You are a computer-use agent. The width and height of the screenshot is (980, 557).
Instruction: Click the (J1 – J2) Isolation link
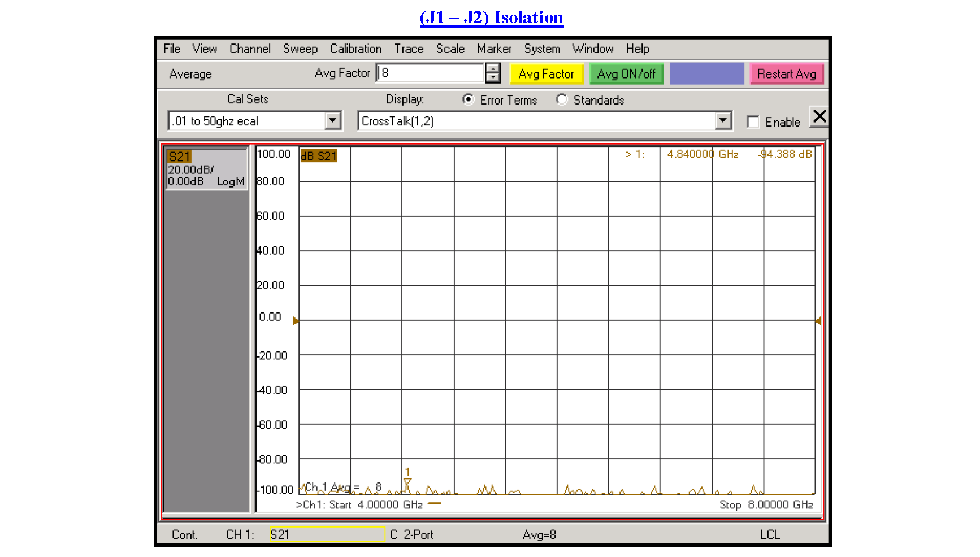tap(491, 17)
